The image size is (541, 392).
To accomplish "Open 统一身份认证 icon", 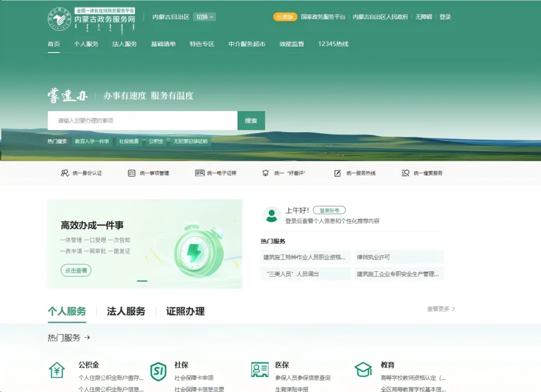I will [65, 173].
